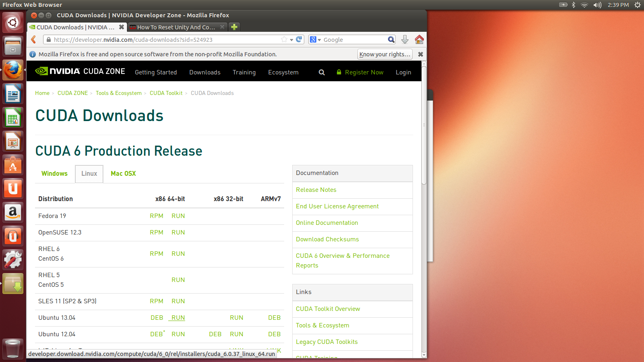The image size is (644, 362).
Task: Open Tools & Ecosystem breadcrumb
Action: pos(119,93)
